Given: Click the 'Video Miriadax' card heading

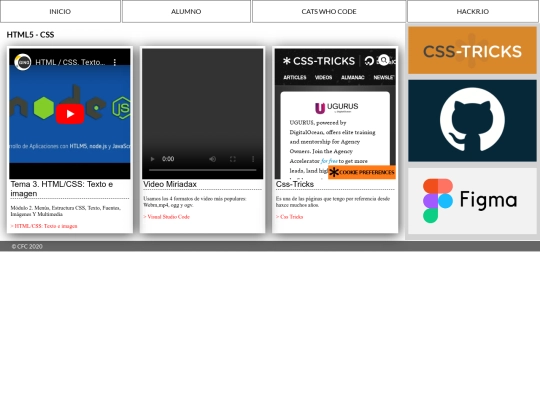Looking at the screenshot, I should (170, 184).
